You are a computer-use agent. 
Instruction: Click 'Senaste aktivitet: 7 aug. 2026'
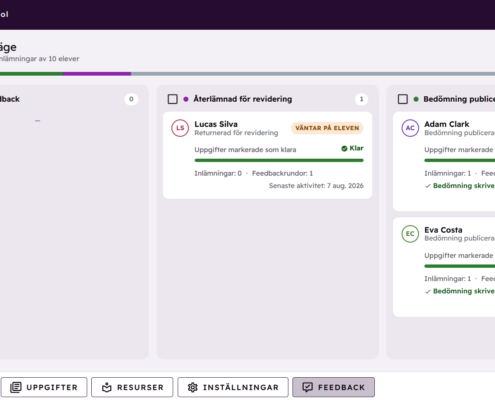[316, 186]
